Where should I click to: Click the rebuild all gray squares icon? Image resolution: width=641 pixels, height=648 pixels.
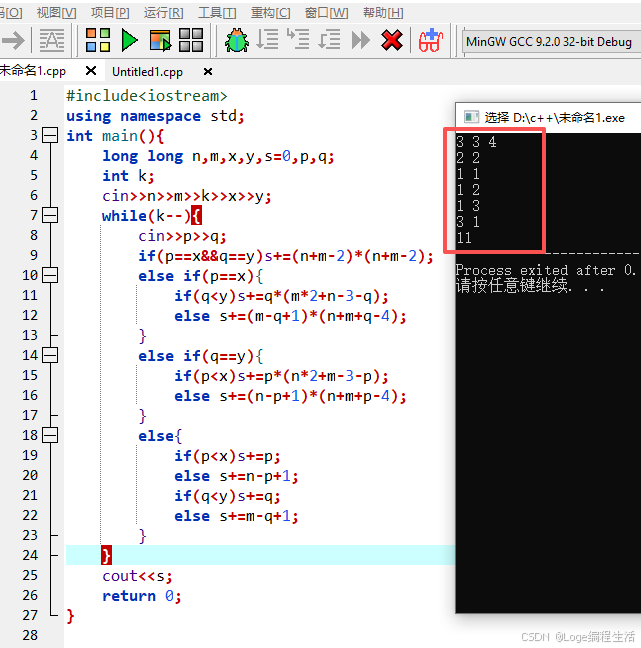191,40
